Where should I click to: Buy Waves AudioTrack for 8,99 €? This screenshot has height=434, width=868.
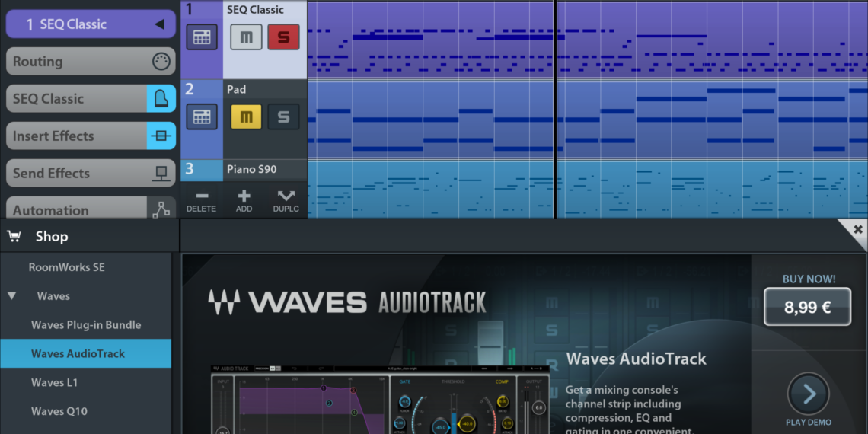[x=808, y=307]
